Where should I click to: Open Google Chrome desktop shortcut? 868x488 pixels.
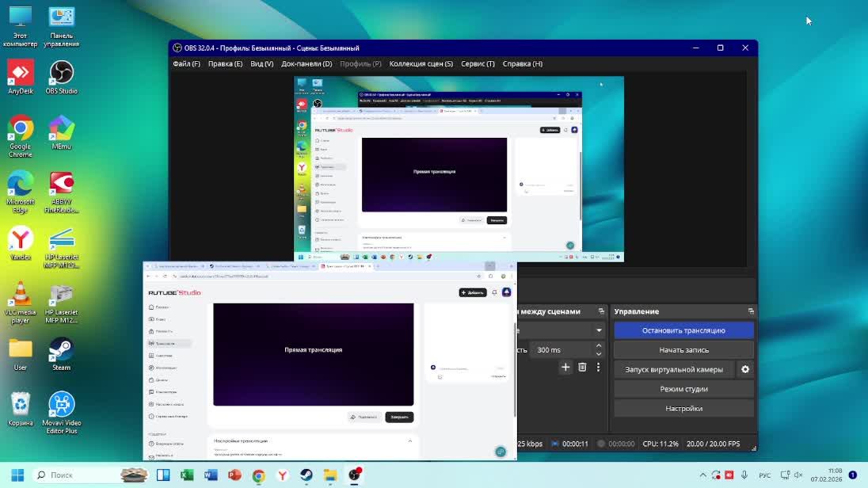(x=21, y=135)
